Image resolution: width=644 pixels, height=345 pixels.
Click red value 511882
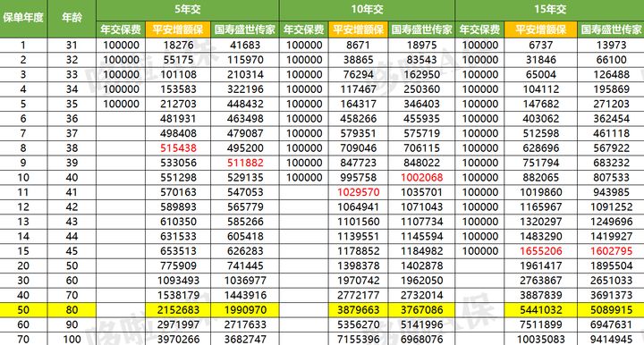point(245,163)
